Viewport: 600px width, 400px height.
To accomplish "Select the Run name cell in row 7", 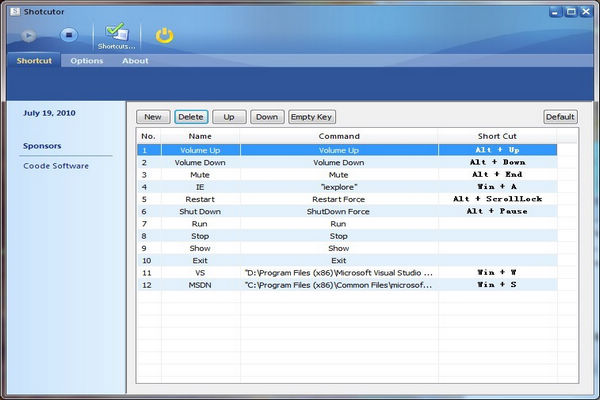I will 200,224.
